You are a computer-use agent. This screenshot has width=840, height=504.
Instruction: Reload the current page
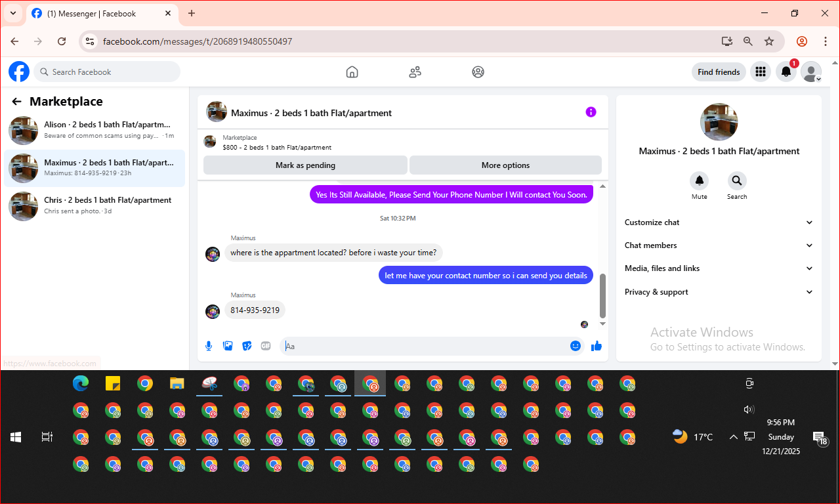(62, 41)
